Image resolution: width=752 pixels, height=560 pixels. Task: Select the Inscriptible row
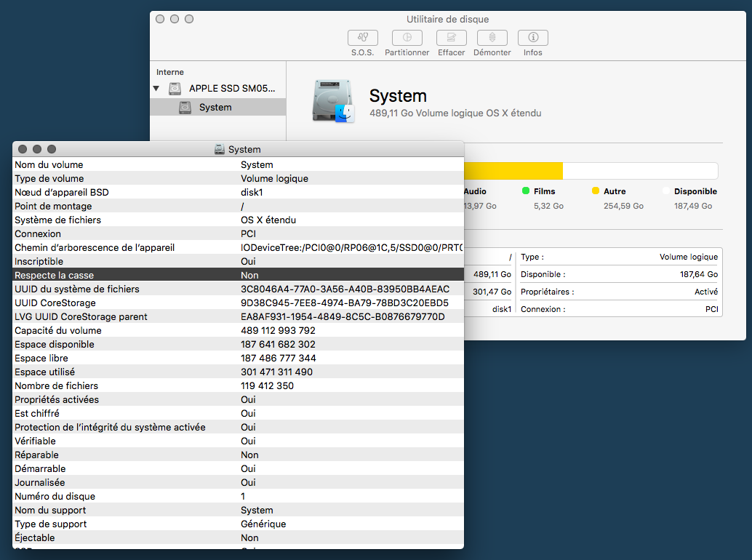point(238,261)
